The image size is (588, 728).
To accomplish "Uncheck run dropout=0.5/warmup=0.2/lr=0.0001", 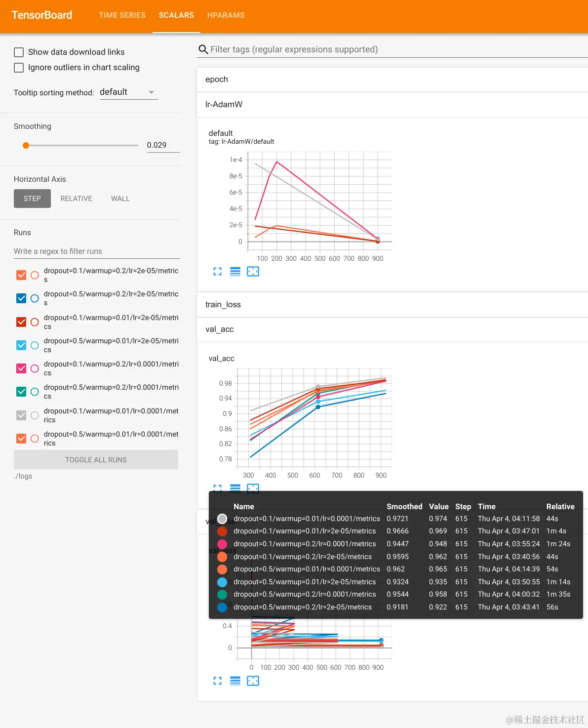I will (21, 392).
